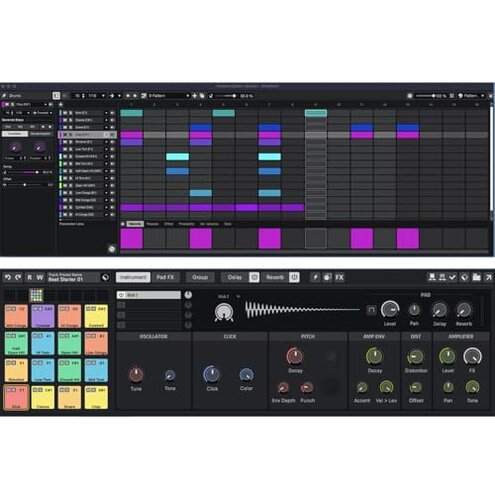Select the multicolor pad bank thumbnail
Viewport: 495px width, 495px height.
(36, 295)
